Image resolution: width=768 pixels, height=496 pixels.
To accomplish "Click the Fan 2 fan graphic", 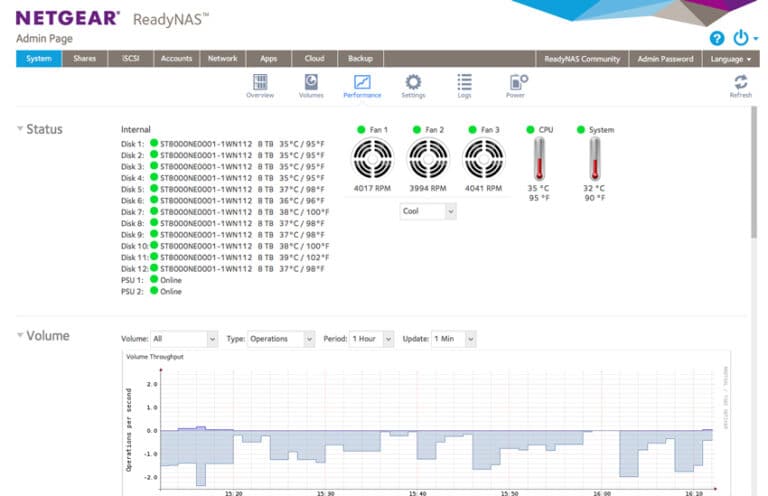I will (428, 159).
